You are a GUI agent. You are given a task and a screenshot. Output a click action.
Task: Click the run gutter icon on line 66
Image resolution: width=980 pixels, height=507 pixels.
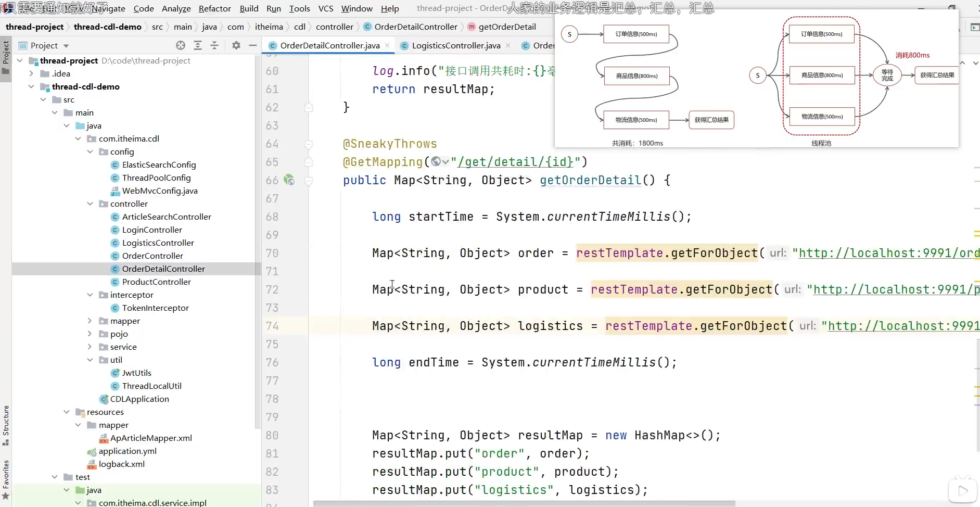(x=289, y=180)
